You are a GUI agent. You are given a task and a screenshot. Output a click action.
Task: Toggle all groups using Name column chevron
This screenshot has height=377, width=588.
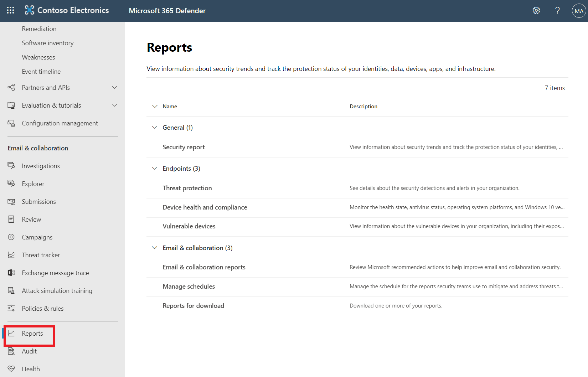click(x=155, y=106)
